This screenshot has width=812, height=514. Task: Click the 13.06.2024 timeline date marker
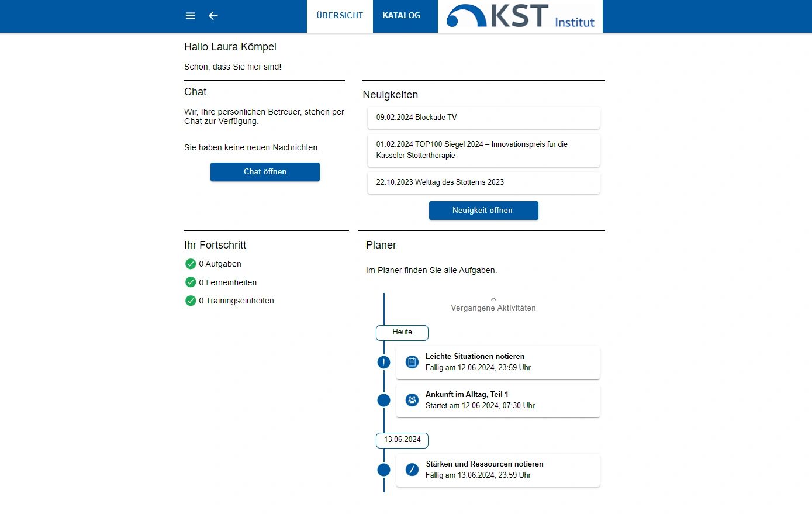tap(402, 440)
